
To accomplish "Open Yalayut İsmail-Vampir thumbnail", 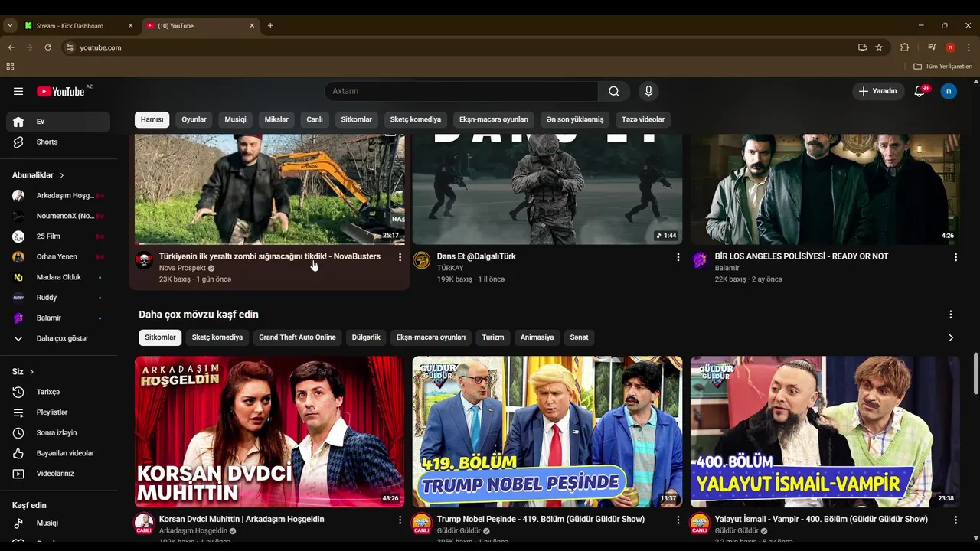I will pos(825,431).
